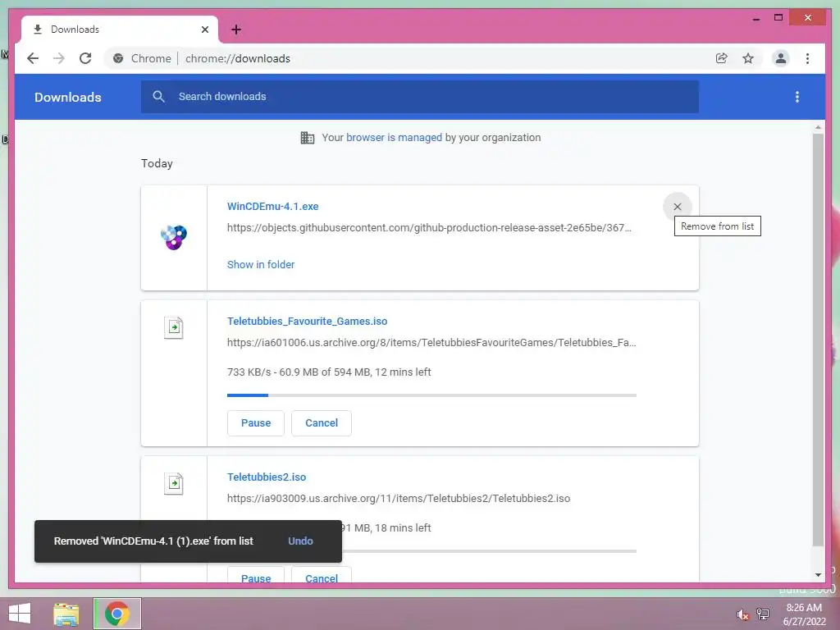Viewport: 840px width, 630px height.
Task: Click the scrollbar up arrow
Action: point(818,127)
